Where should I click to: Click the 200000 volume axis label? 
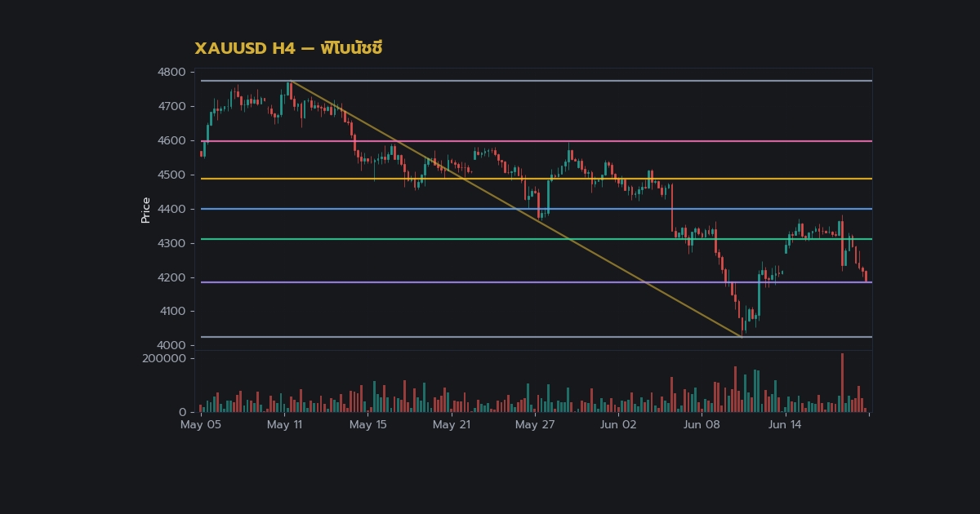[164, 359]
